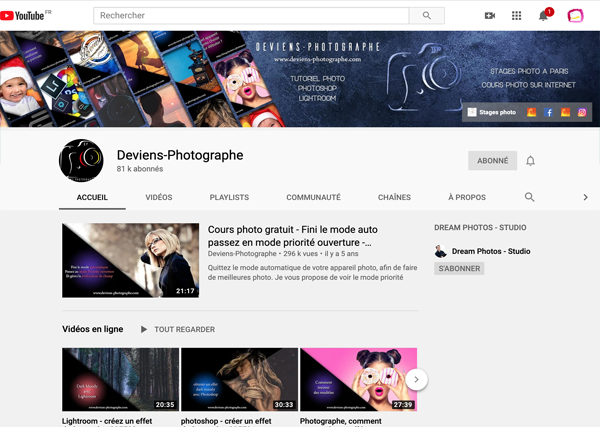This screenshot has width=600, height=427.
Task: Focus the Rechercher search field
Action: coord(251,15)
